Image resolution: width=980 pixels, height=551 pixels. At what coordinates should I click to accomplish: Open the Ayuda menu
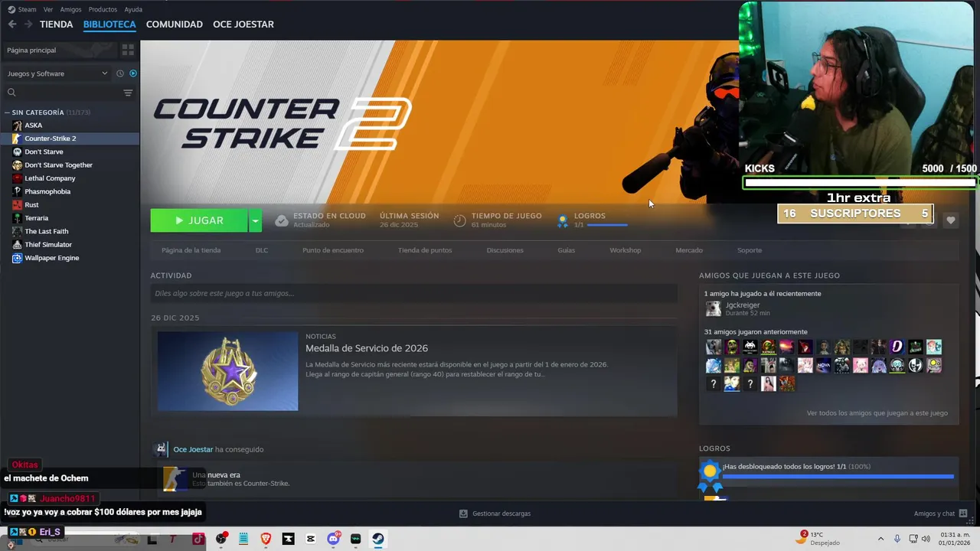pos(133,9)
